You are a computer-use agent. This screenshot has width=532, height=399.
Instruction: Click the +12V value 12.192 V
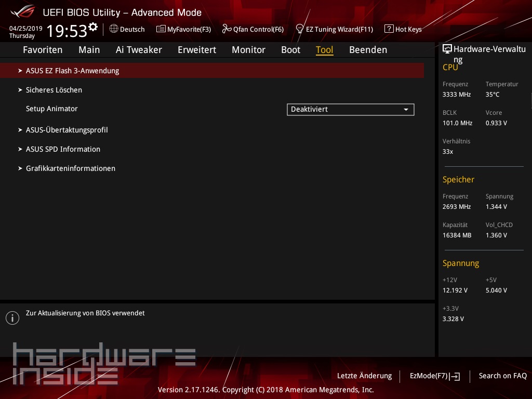point(455,290)
